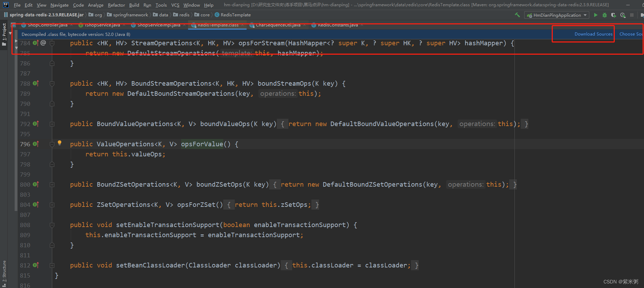This screenshot has width=644, height=288.
Task: Open the File menu
Action: click(x=17, y=5)
